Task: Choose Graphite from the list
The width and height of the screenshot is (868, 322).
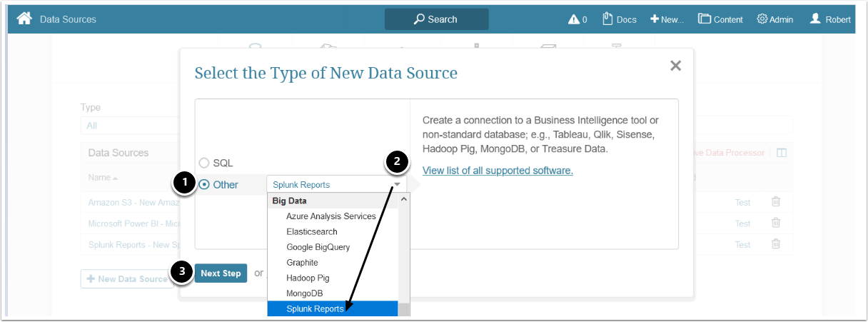Action: point(302,263)
